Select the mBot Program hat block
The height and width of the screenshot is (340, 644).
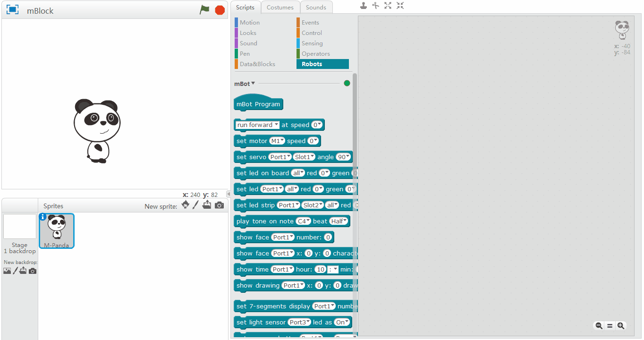click(258, 103)
